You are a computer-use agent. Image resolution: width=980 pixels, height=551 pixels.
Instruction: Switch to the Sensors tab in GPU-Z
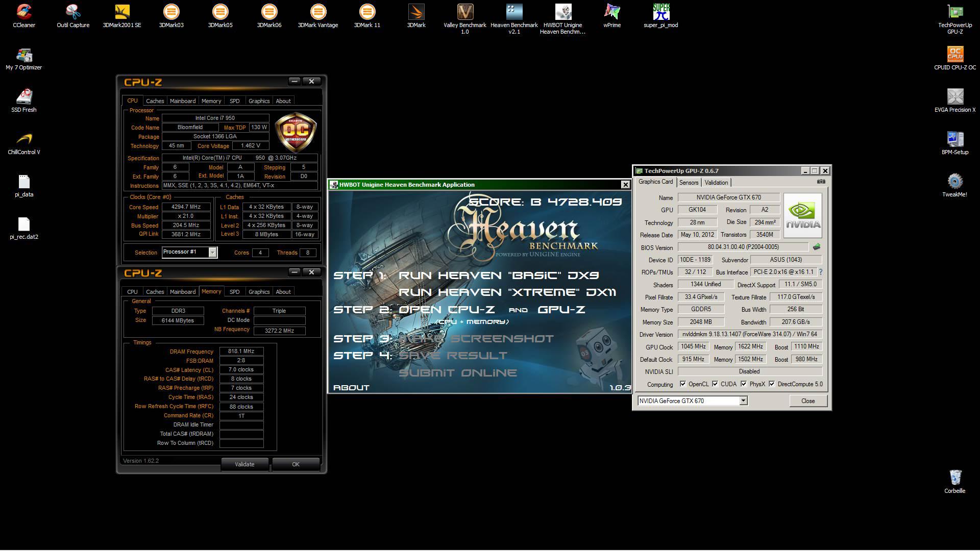tap(689, 183)
